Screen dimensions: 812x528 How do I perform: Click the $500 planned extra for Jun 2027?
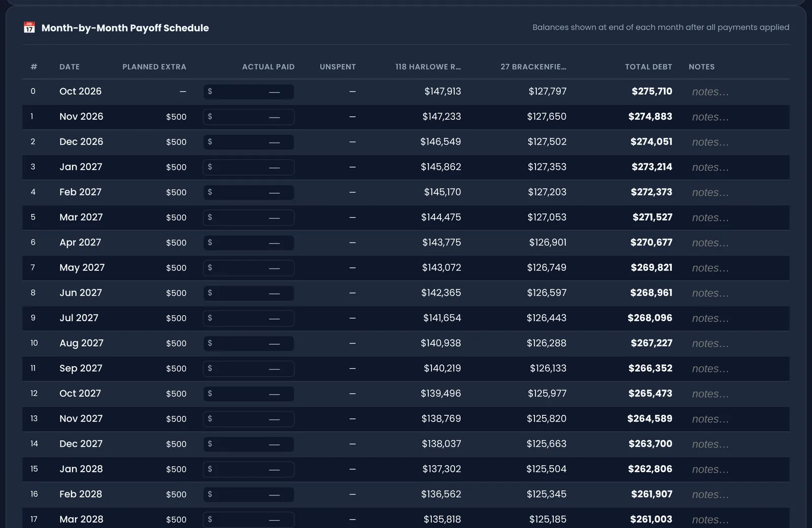pyautogui.click(x=176, y=293)
